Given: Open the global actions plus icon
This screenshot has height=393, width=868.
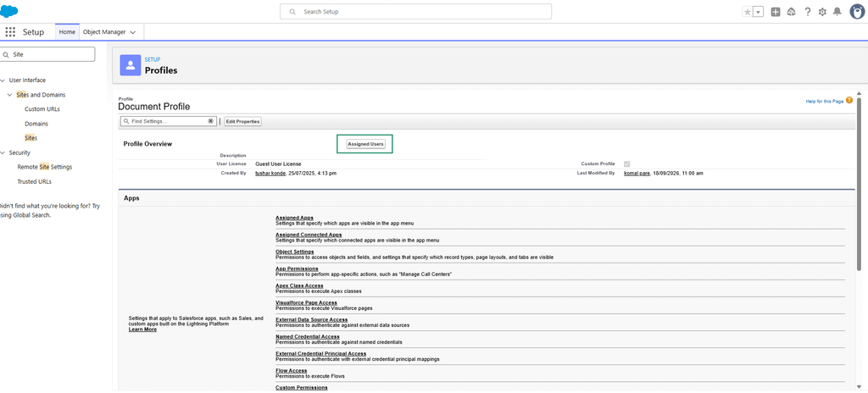Looking at the screenshot, I should pos(776,12).
